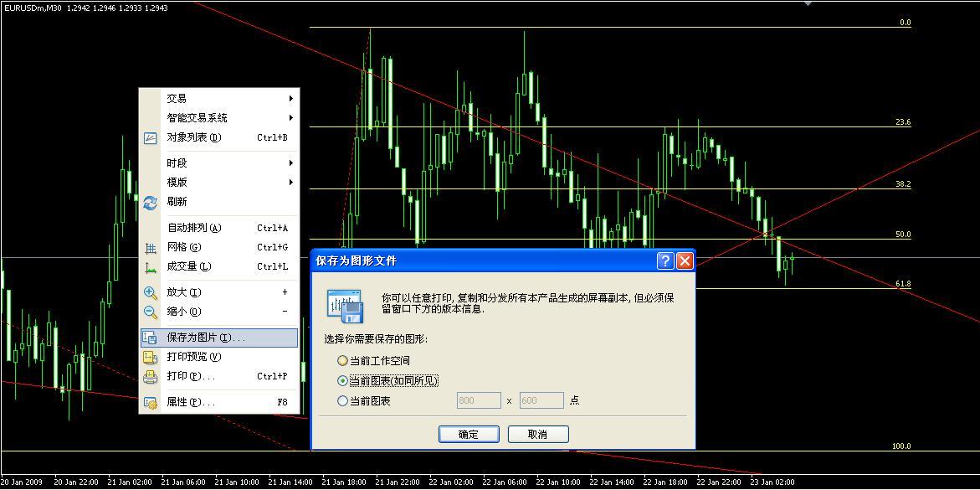Image resolution: width=980 pixels, height=490 pixels.
Task: Click the 刷新 refresh arrows icon
Action: 151,202
